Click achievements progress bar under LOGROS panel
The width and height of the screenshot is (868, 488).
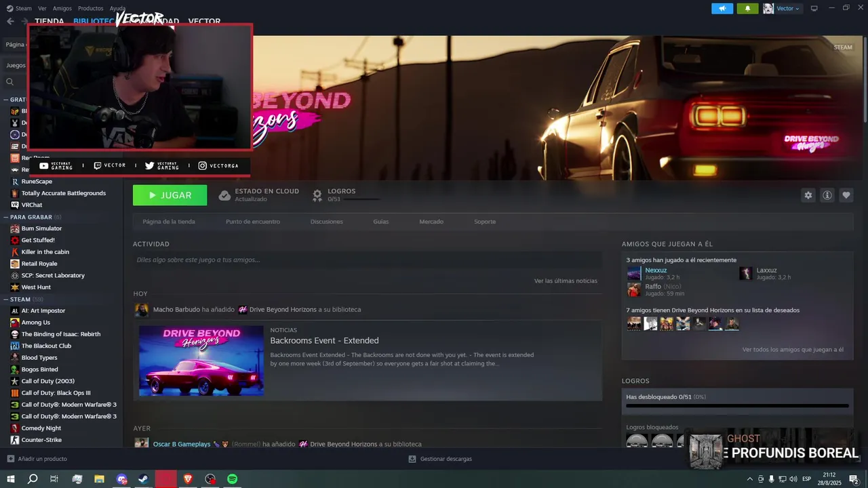(737, 406)
